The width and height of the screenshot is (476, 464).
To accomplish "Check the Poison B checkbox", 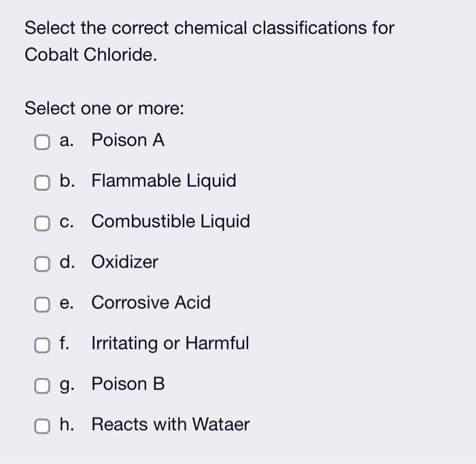I will (x=42, y=386).
